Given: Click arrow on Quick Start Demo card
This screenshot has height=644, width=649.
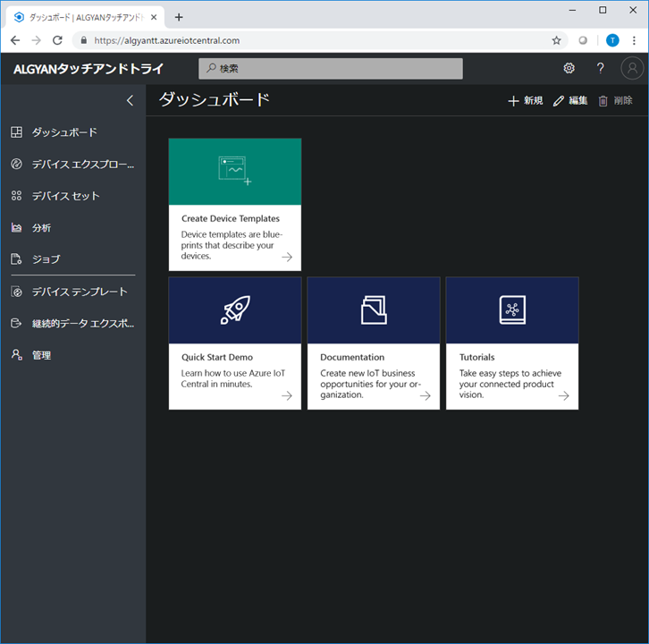Looking at the screenshot, I should (287, 395).
